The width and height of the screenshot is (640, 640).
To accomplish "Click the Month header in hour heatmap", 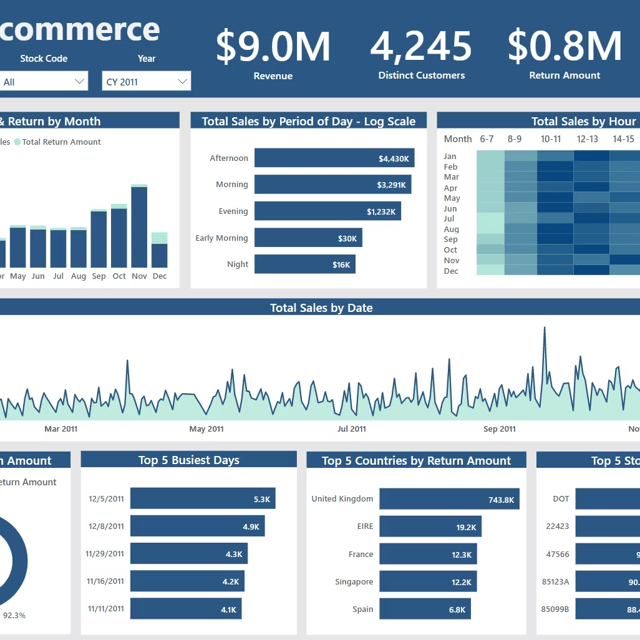I will pyautogui.click(x=458, y=139).
